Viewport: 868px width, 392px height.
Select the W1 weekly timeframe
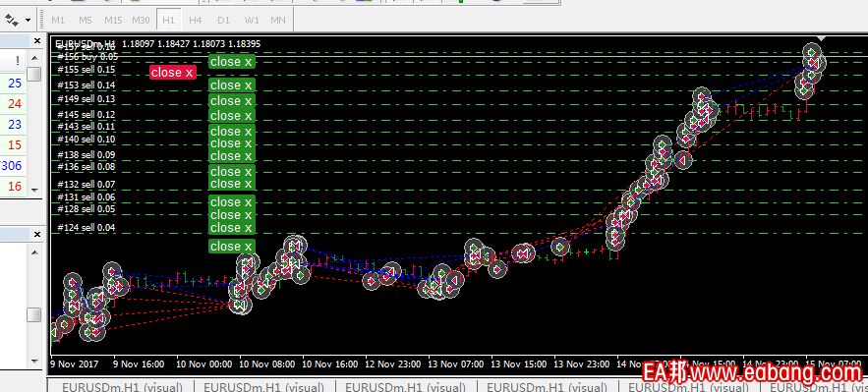[252, 21]
